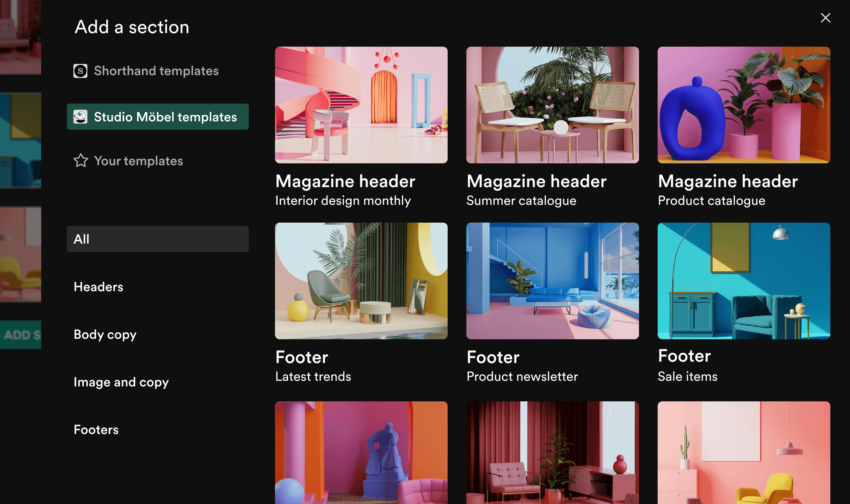Click the ADD S button behind the dialog
The height and width of the screenshot is (504, 850).
[21, 335]
